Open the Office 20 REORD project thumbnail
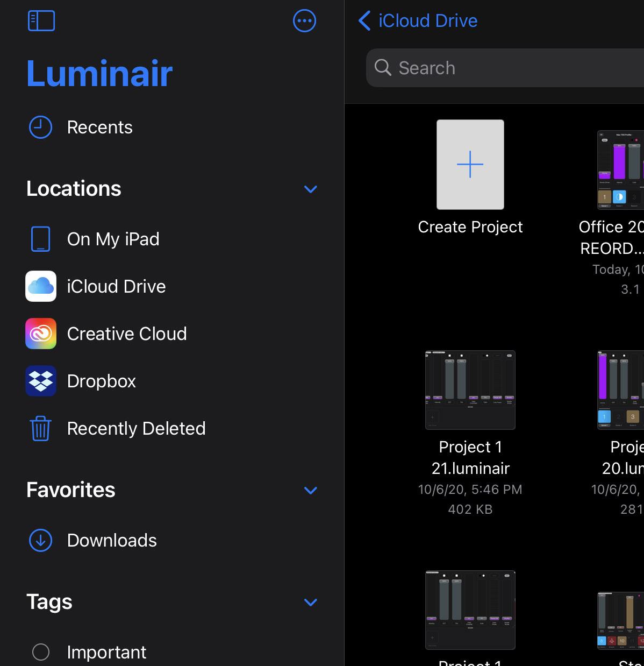644x666 pixels. coord(621,169)
